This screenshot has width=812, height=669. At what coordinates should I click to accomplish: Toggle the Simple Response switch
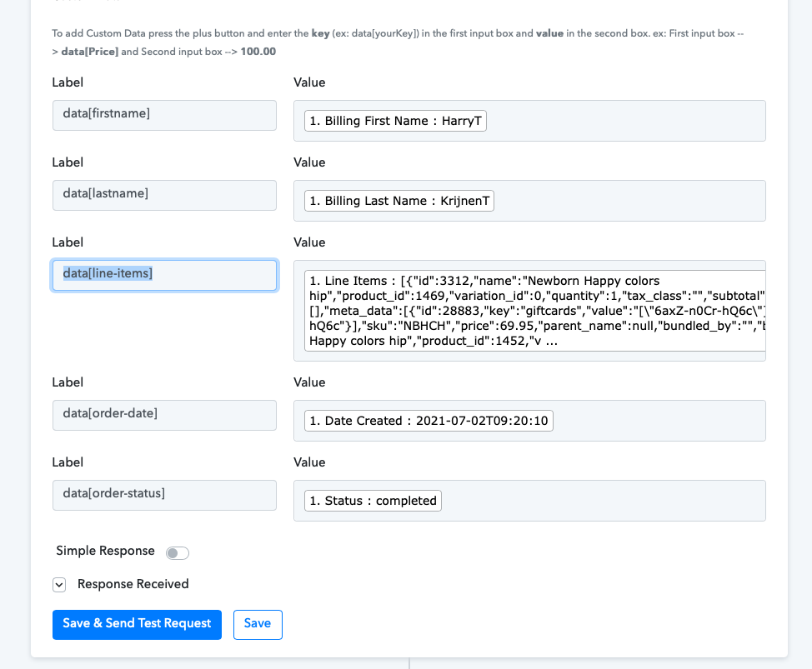click(177, 553)
